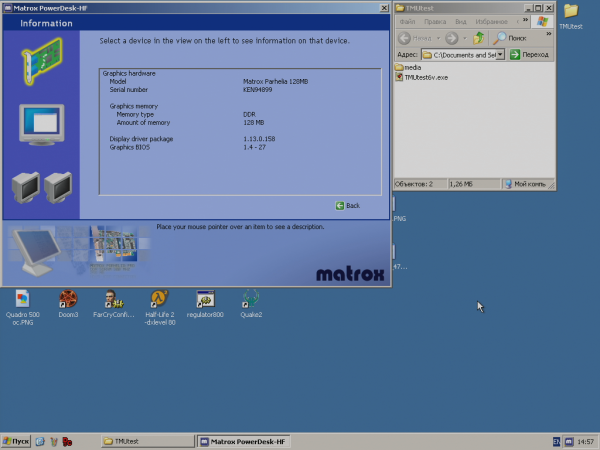
Task: Expand the Explorer toolbar overflow chevron
Action: (549, 34)
